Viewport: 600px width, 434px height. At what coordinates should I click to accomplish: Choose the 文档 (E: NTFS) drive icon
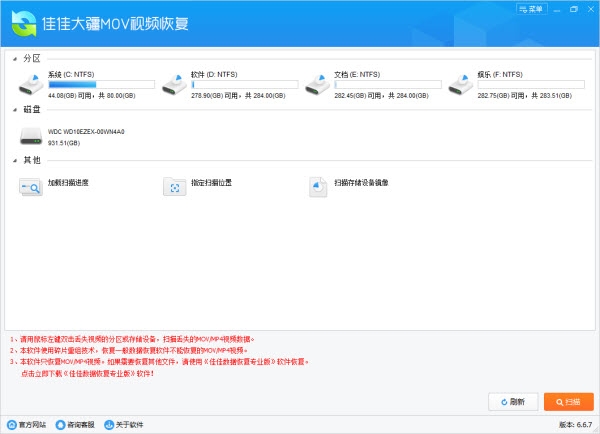(x=317, y=82)
